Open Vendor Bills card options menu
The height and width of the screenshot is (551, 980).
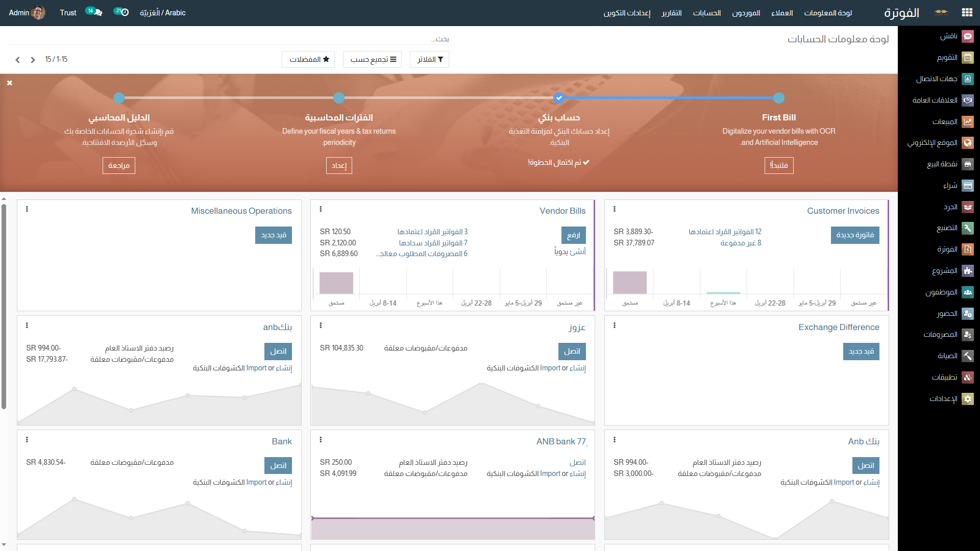[321, 209]
